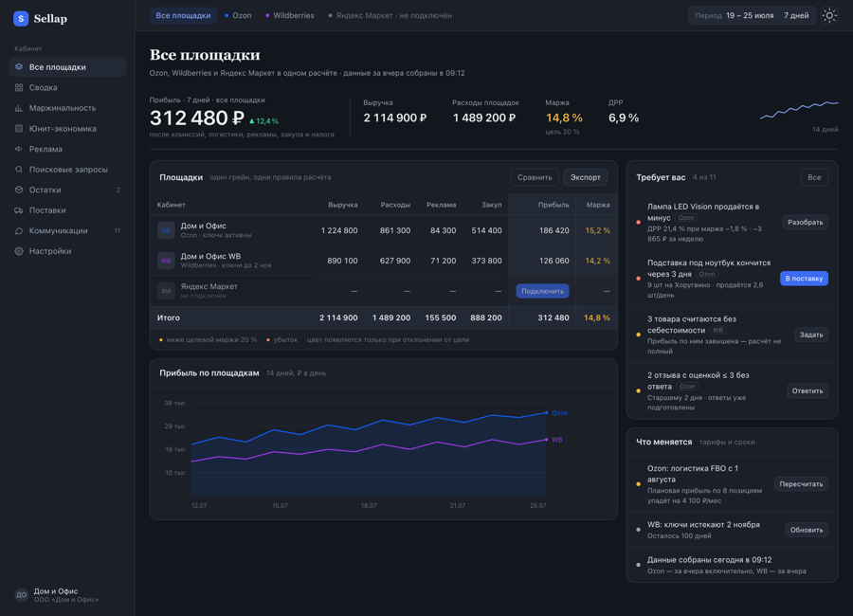Click Ответить for отзывы без ответа

(808, 390)
